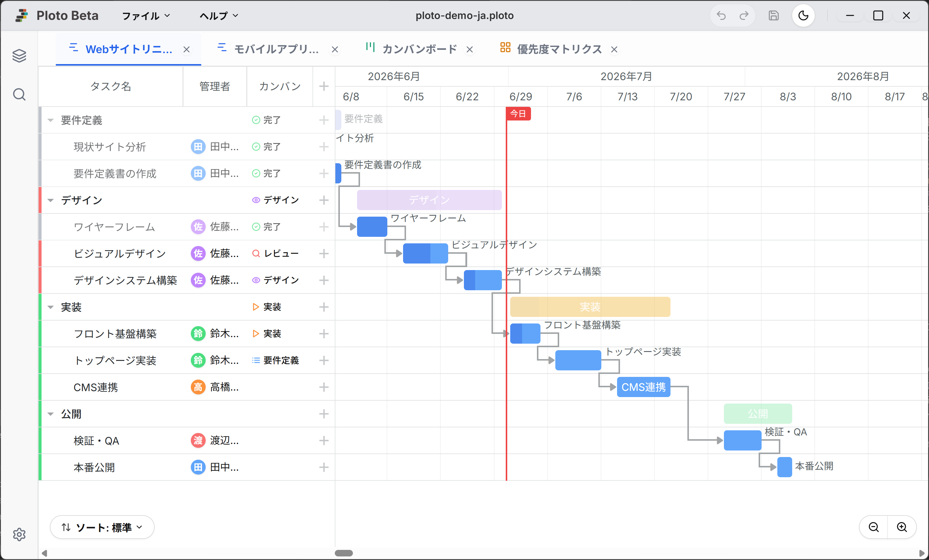Click plus icon in デザイン group row
This screenshot has height=560, width=929.
(324, 200)
